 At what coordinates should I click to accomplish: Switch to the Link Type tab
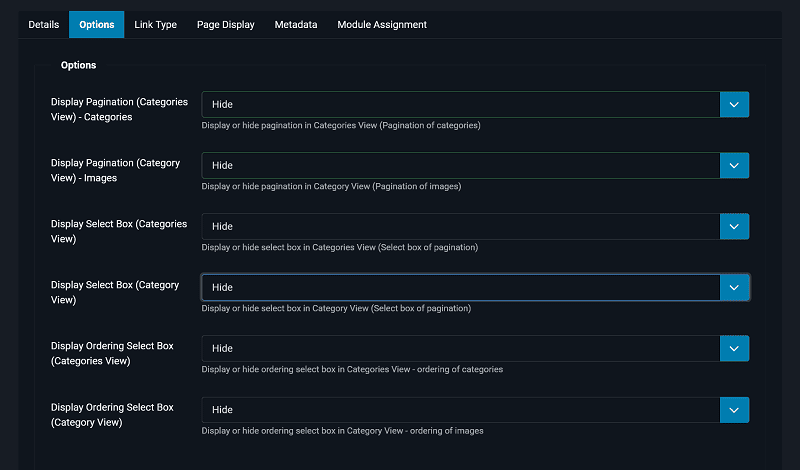155,24
